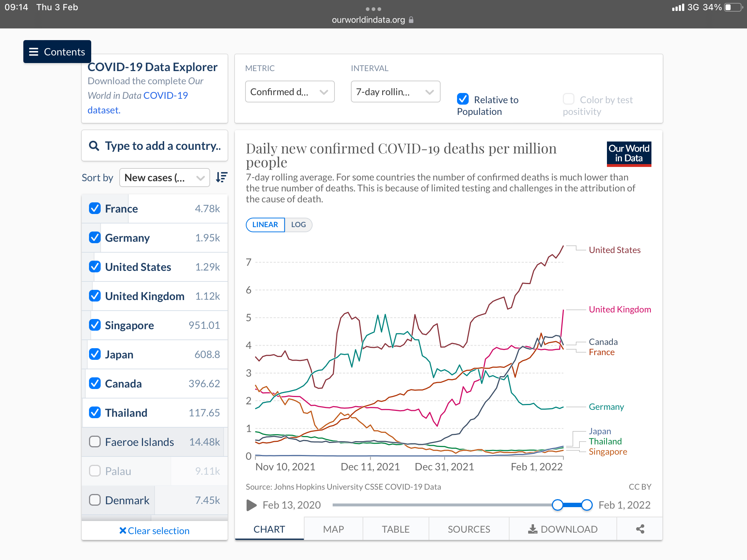Click the search magnifier icon
The image size is (747, 560).
click(x=94, y=146)
